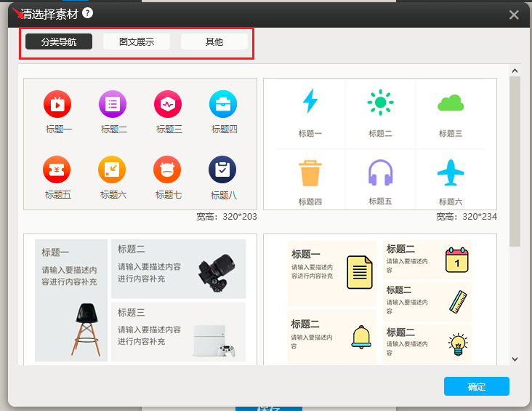Click the blue lightning bolt icon
532x411 pixels.
(x=310, y=101)
